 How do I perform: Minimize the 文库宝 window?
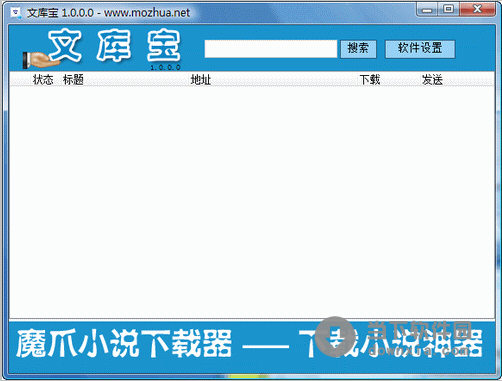tap(427, 10)
